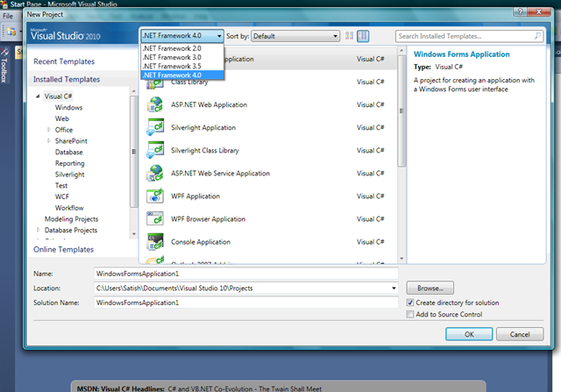Choose the Silverlight Application template icon
Image resolution: width=561 pixels, height=392 pixels.
tap(155, 128)
